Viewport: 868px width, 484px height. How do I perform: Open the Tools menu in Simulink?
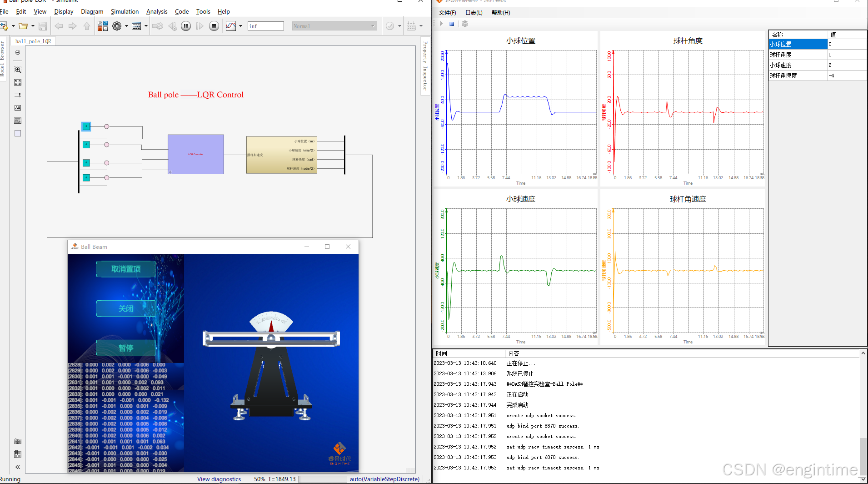pos(203,11)
